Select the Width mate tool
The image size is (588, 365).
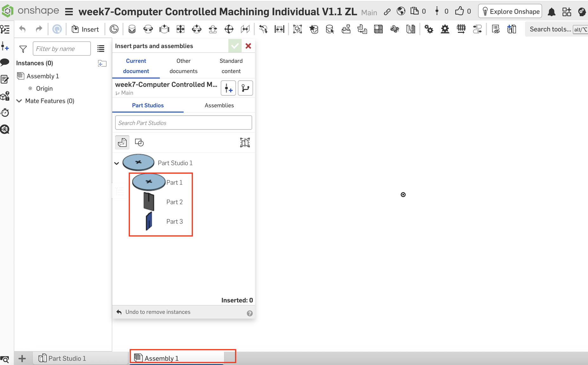[279, 29]
